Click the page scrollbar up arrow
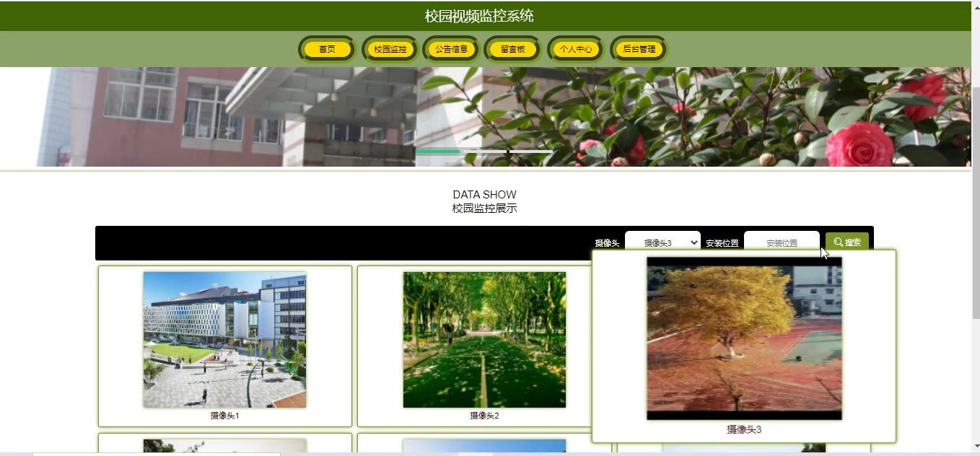 coord(976,6)
